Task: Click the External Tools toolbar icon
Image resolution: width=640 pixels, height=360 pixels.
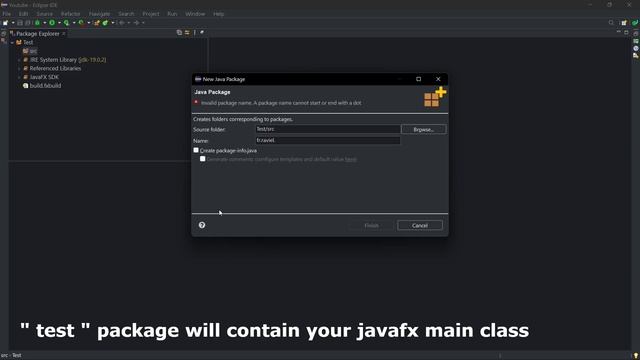Action: 81,22
